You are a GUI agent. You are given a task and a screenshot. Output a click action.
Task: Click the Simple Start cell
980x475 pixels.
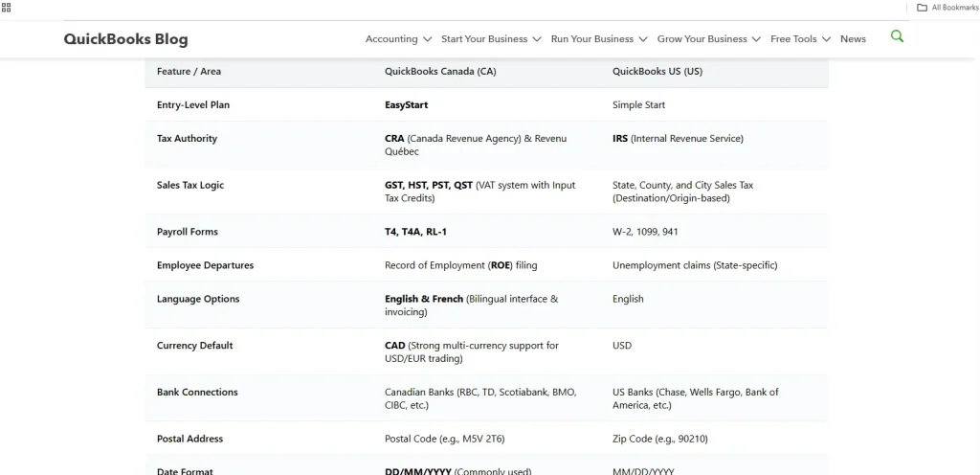click(638, 105)
